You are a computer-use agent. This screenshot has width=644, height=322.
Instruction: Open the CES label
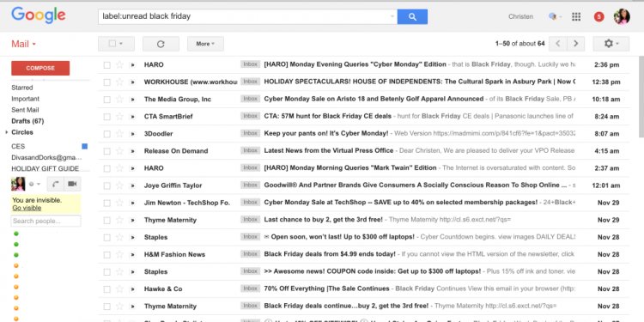tap(18, 146)
